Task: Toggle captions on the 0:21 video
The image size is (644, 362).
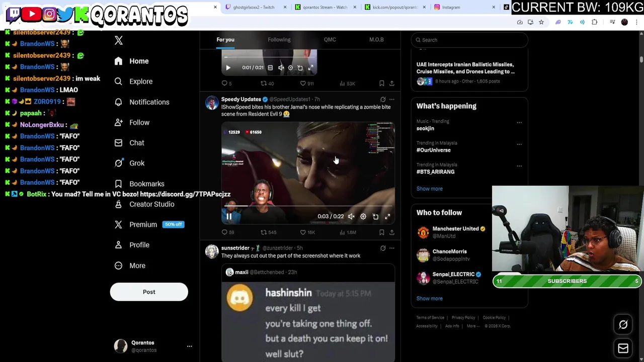Action: [x=270, y=68]
